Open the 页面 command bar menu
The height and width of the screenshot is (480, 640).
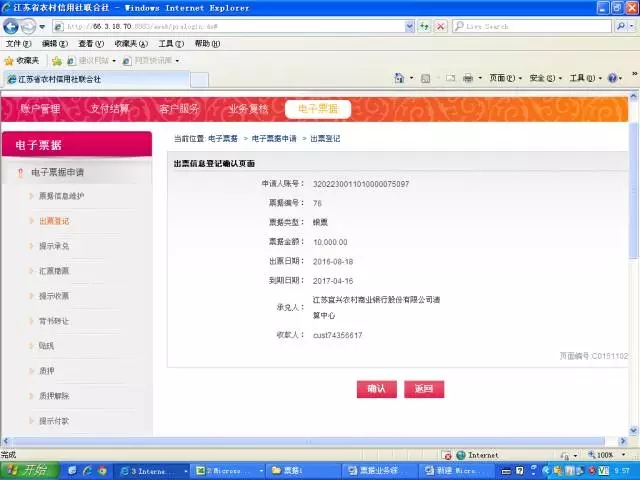(505, 78)
